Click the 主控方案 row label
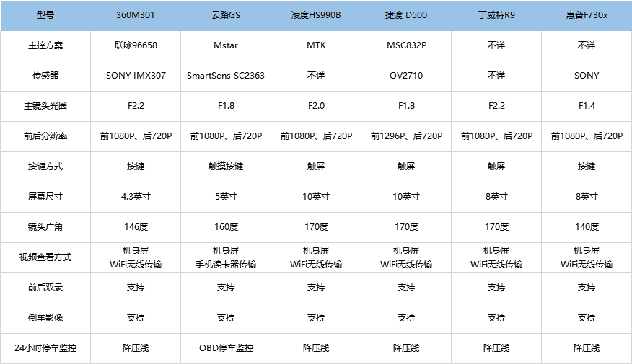Viewport: 632px width, 364px height. tap(45, 45)
